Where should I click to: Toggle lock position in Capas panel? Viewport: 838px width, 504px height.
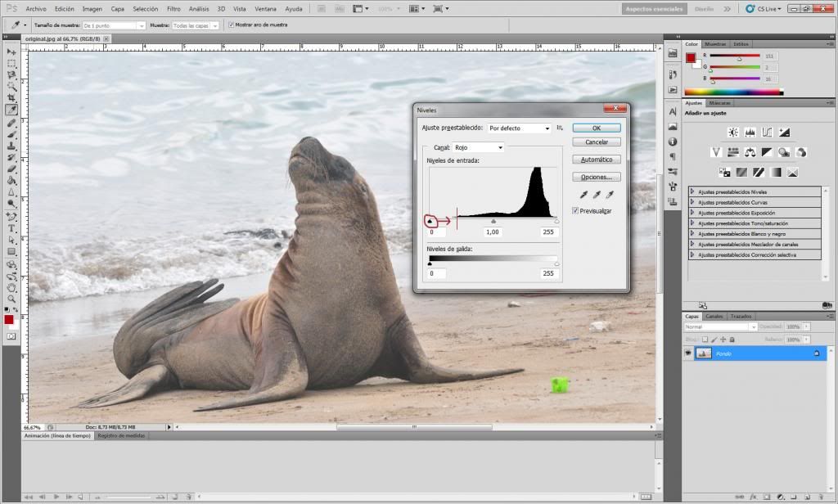click(723, 340)
